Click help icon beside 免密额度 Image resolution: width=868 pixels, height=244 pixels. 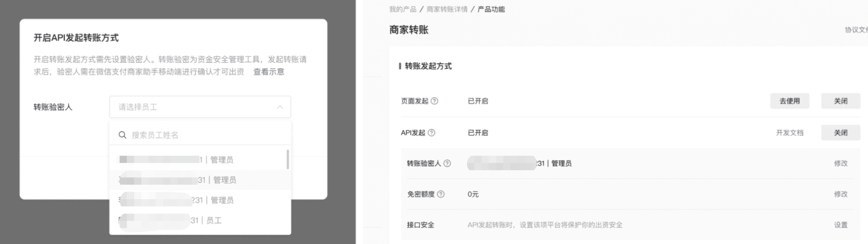(x=441, y=194)
